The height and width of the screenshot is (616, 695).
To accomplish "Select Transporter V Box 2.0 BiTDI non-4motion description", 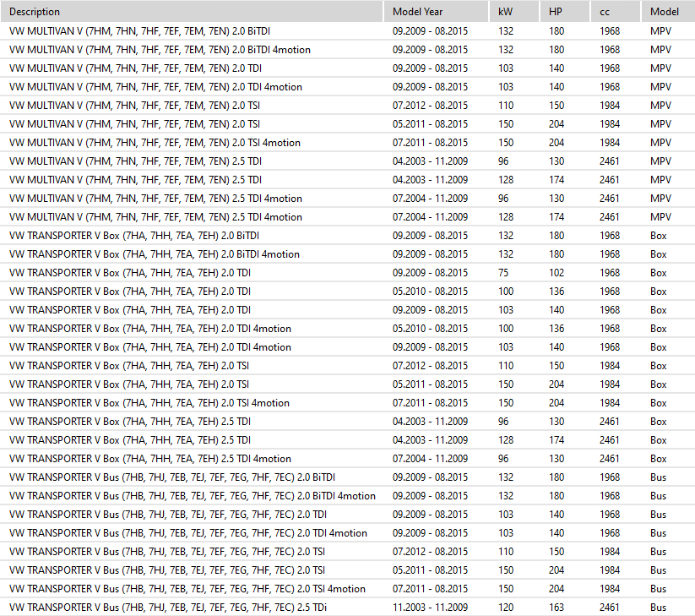I will (134, 236).
